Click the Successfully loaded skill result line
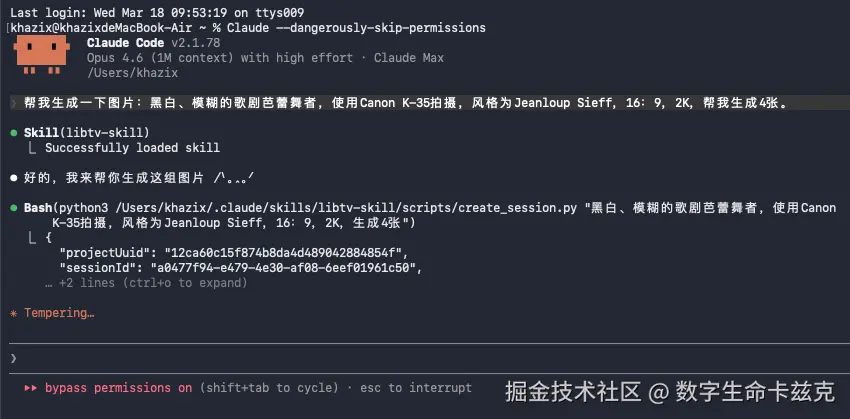850x419 pixels. click(x=132, y=148)
